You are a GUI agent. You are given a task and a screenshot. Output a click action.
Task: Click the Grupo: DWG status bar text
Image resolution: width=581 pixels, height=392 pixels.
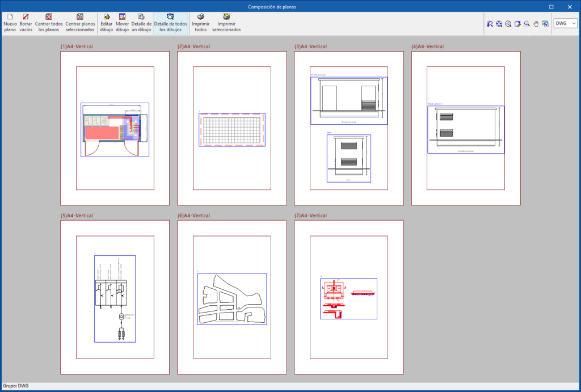coord(16,386)
